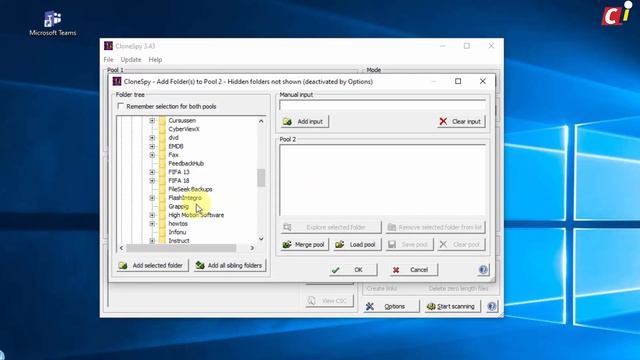Expand the Instruct folder node
The height and width of the screenshot is (360, 640).
[x=152, y=241]
